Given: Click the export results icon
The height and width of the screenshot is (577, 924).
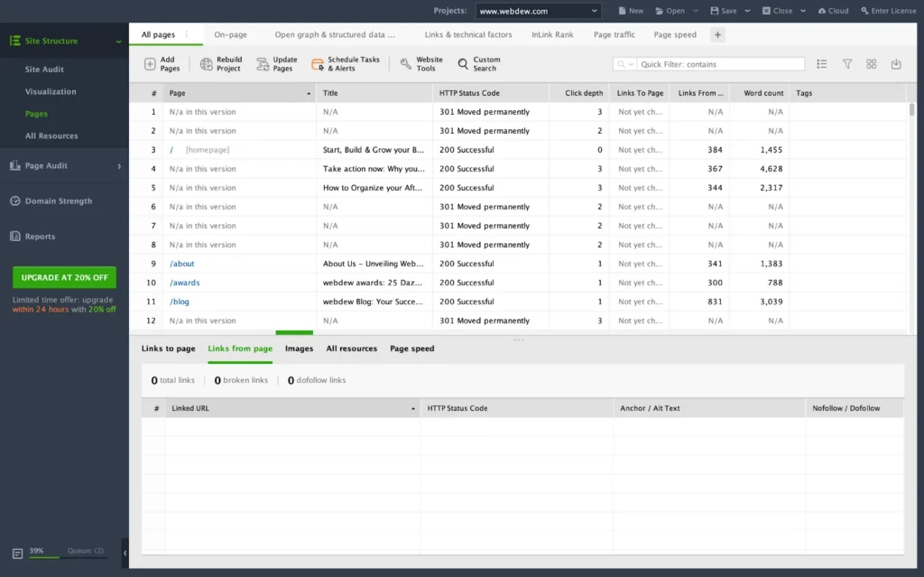Looking at the screenshot, I should point(894,64).
